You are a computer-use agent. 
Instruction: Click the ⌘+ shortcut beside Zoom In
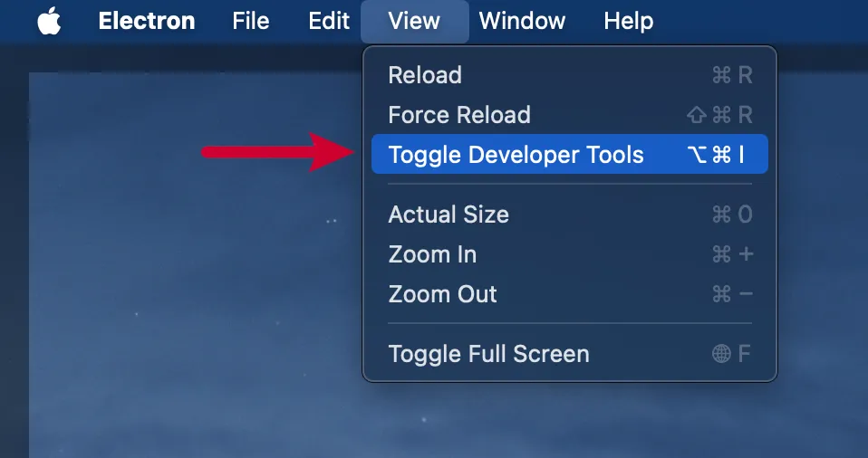coord(732,254)
